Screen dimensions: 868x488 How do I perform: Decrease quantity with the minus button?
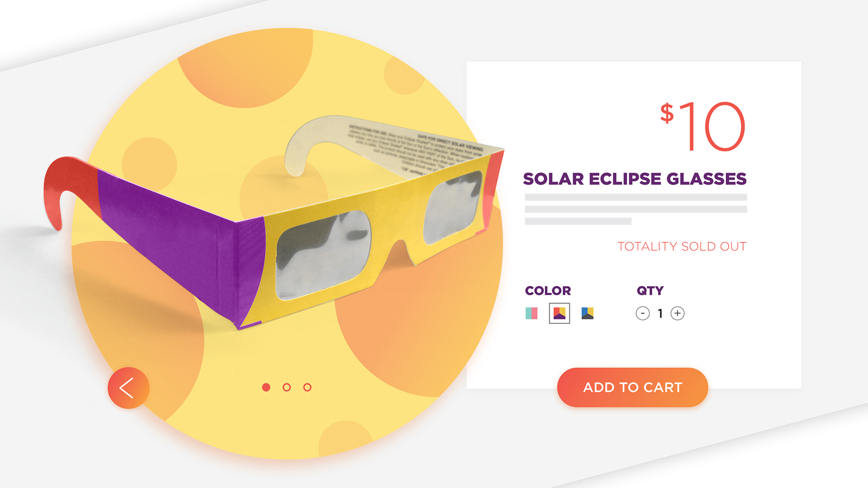click(x=642, y=314)
